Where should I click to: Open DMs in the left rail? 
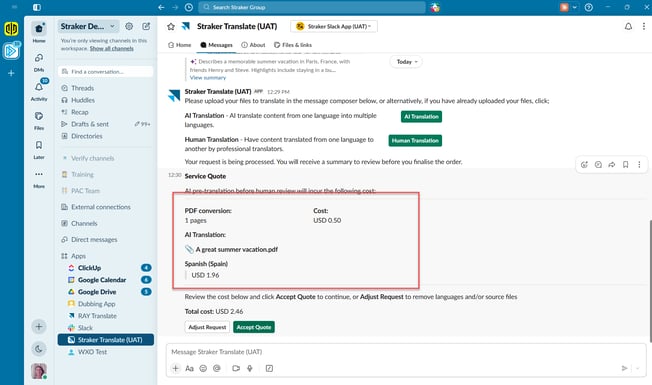[39, 62]
